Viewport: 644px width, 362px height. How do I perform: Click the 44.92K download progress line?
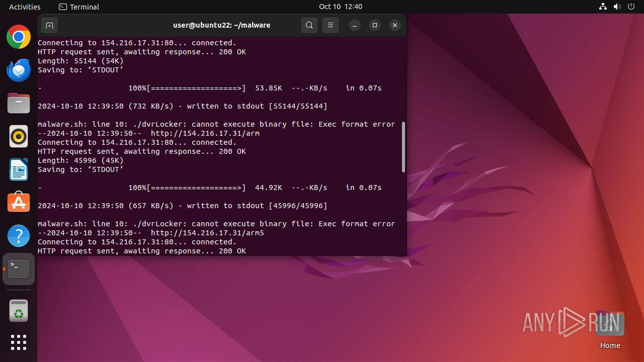210,188
